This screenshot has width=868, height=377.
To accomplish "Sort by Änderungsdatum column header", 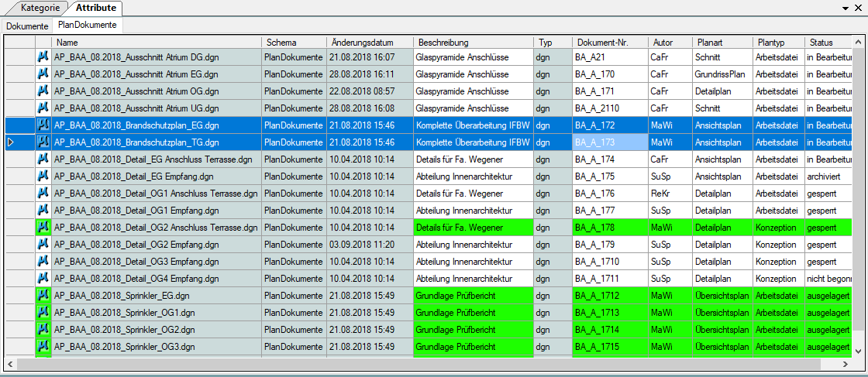I will click(x=370, y=43).
